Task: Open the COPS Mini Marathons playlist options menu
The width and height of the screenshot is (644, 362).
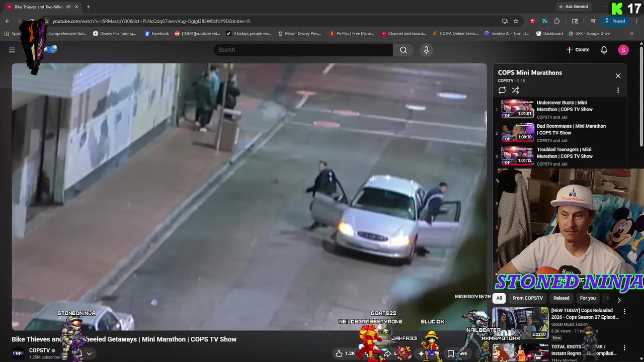Action: click(x=618, y=90)
